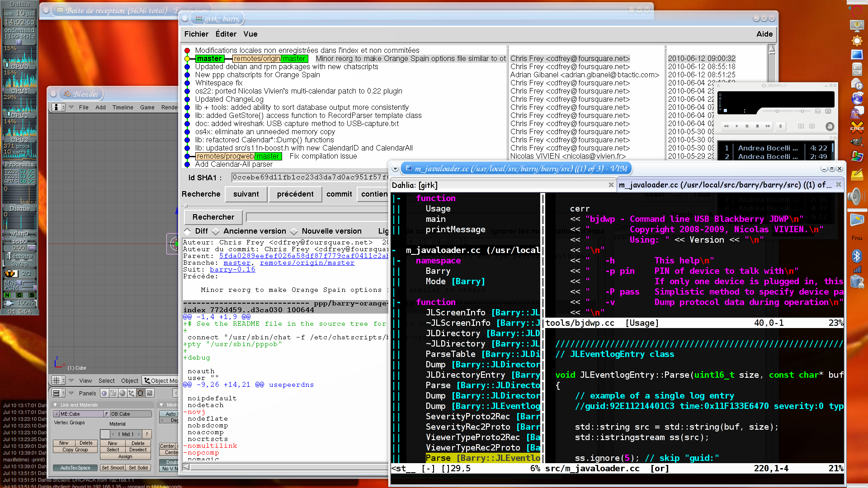Screen dimensions: 868x488
Task: Click the Rechercher button in gitk
Action: point(213,217)
